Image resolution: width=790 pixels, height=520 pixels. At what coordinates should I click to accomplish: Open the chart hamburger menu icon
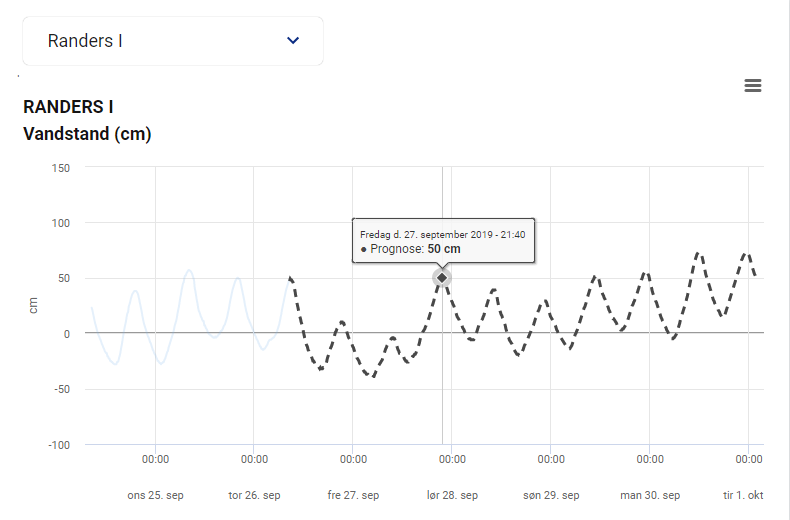coord(753,86)
